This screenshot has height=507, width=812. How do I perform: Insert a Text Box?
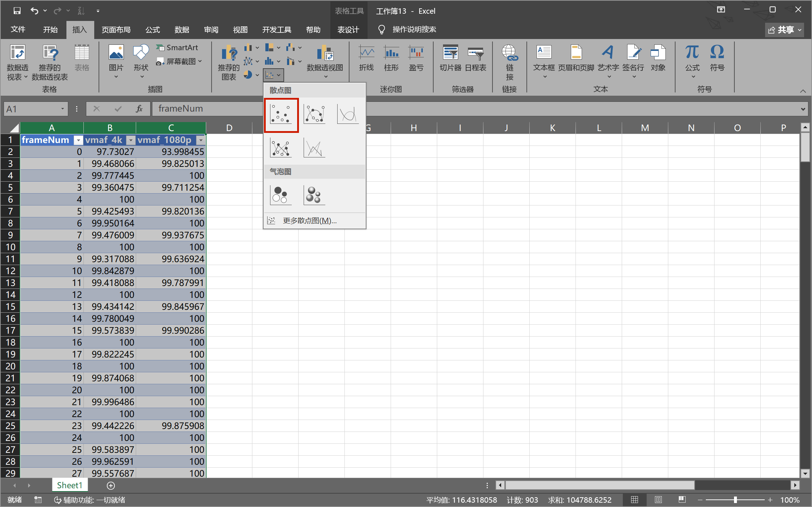point(544,61)
